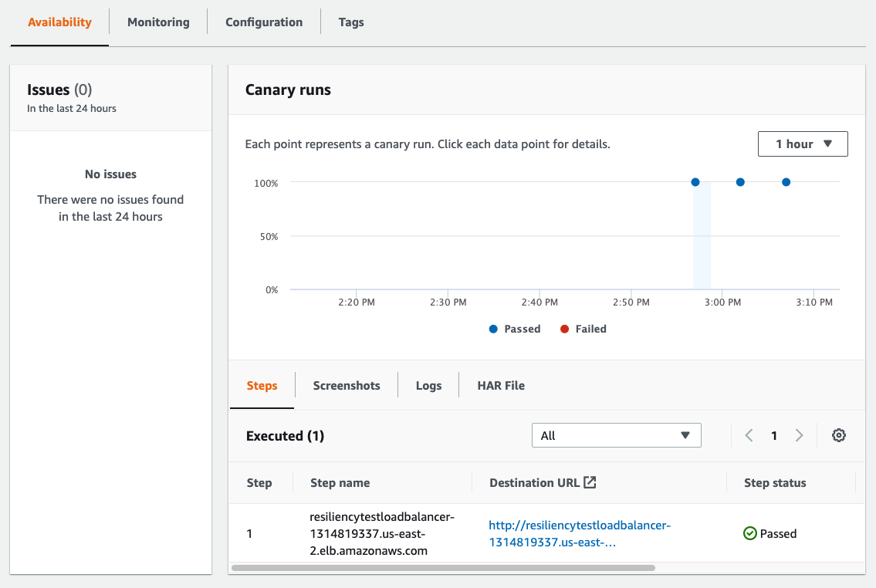Click the external link icon beside Destination URL
This screenshot has height=588, width=876.
[x=589, y=482]
